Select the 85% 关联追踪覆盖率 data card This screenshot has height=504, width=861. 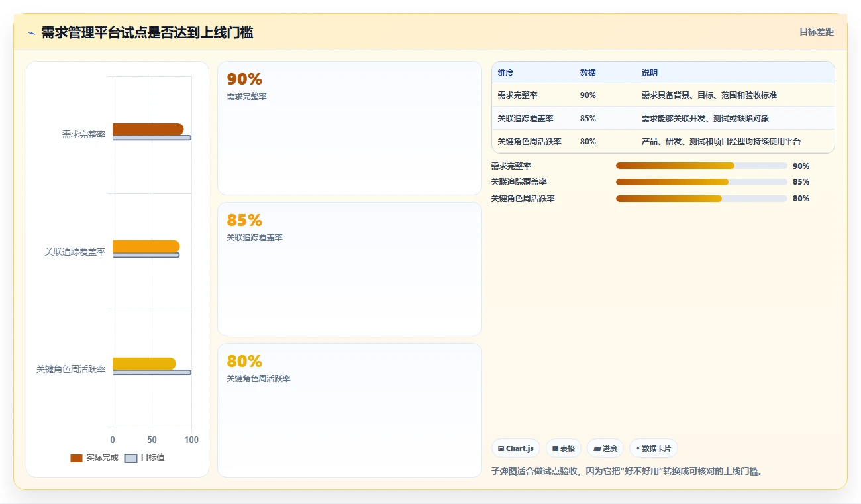point(349,269)
